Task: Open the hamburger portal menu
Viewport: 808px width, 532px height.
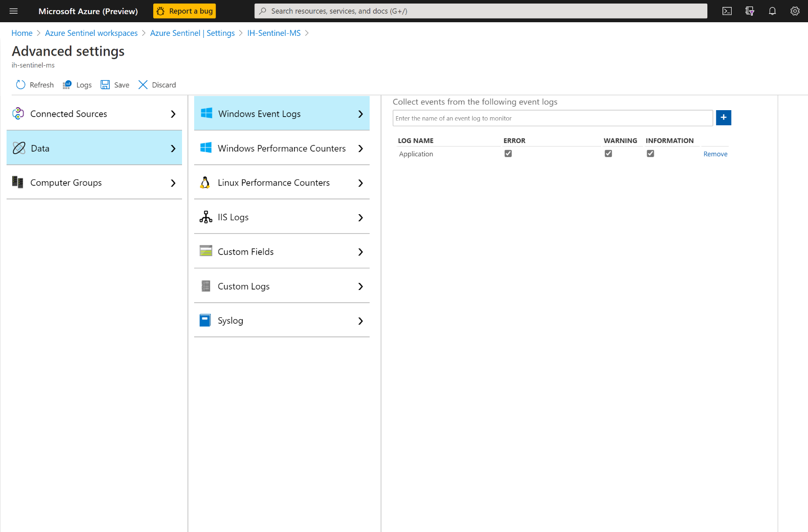Action: 14,11
